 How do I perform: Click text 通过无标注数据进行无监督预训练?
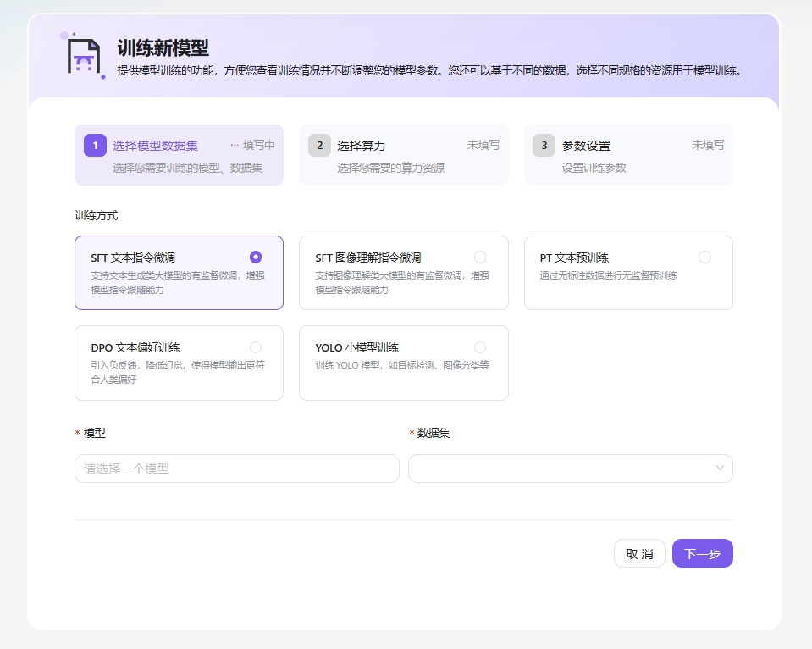coord(609,275)
